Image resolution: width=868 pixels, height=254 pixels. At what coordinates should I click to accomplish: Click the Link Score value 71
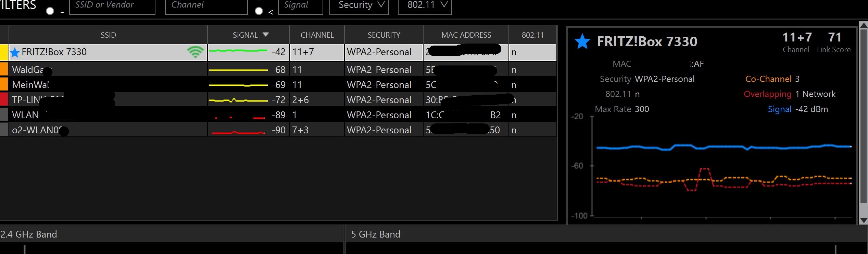coord(834,37)
